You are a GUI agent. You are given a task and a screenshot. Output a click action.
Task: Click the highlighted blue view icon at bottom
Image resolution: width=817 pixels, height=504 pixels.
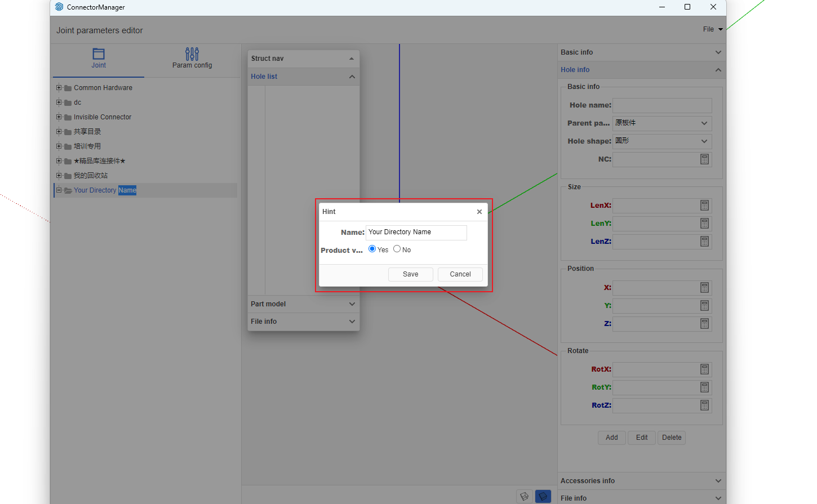tap(543, 496)
